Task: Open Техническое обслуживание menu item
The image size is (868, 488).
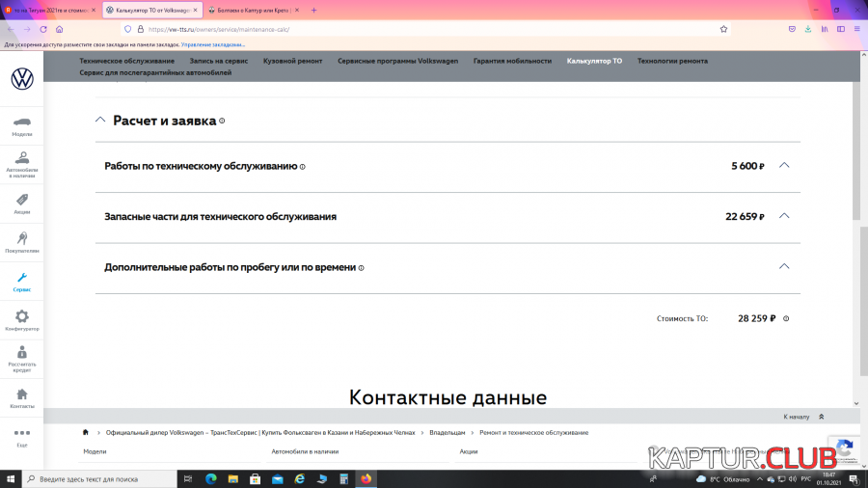Action: coord(126,61)
